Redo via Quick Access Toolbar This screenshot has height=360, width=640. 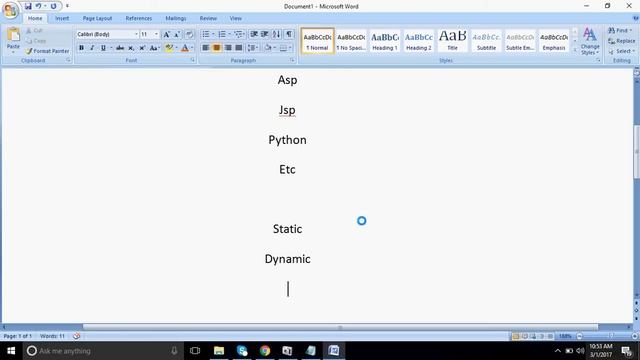[x=53, y=6]
